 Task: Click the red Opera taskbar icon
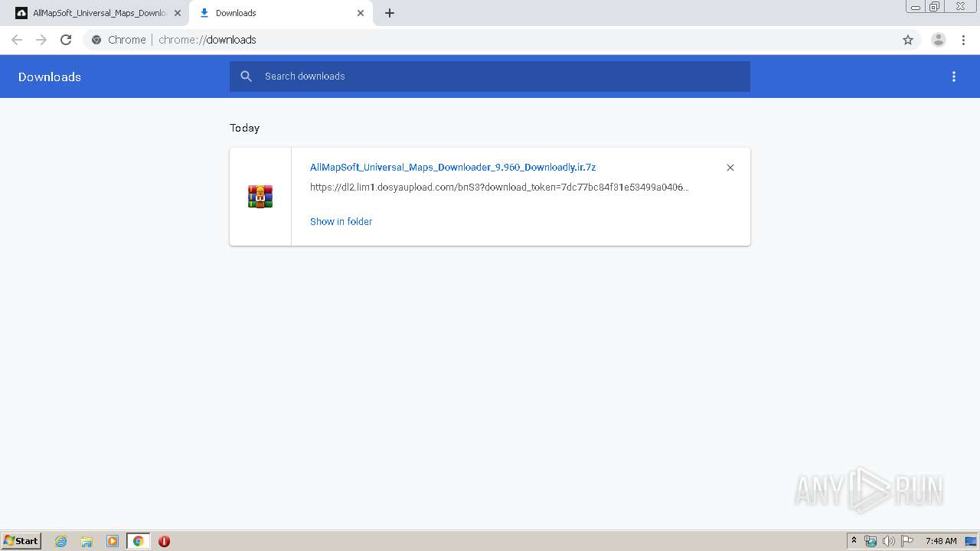pos(164,541)
